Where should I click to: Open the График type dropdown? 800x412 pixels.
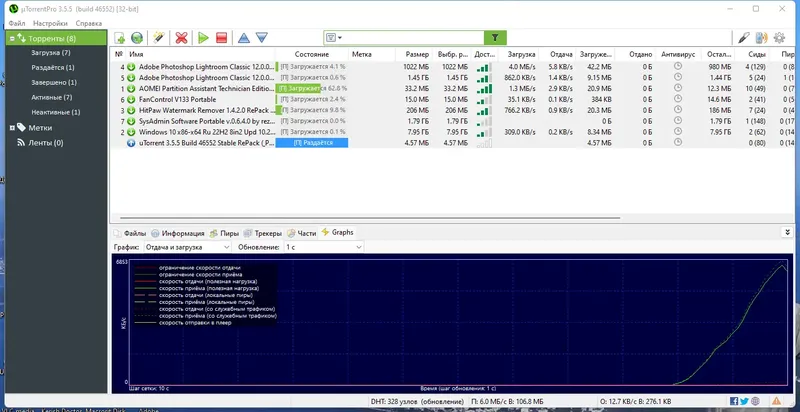[187, 247]
